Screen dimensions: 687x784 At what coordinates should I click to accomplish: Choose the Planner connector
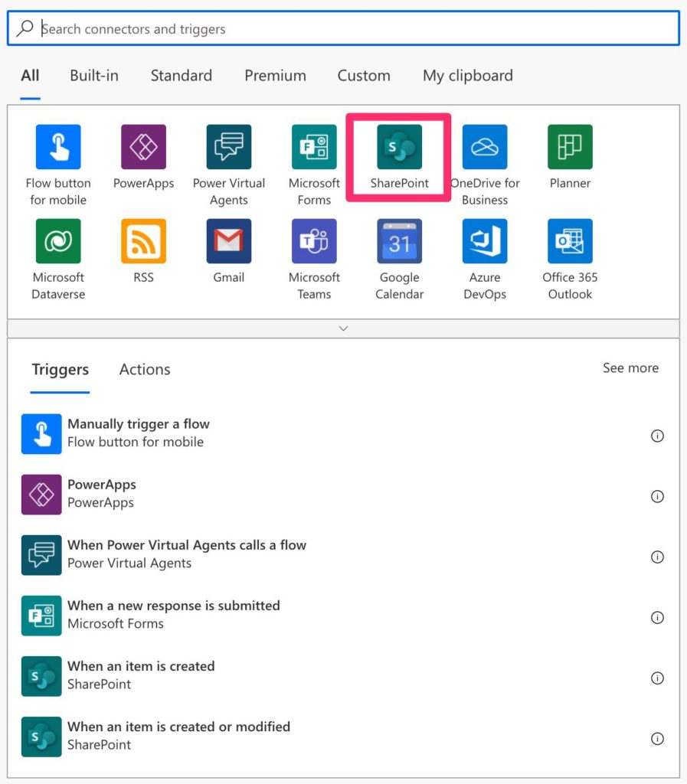pyautogui.click(x=569, y=147)
